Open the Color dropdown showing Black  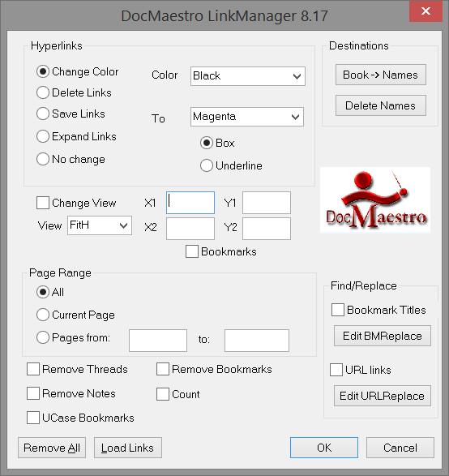click(x=248, y=76)
